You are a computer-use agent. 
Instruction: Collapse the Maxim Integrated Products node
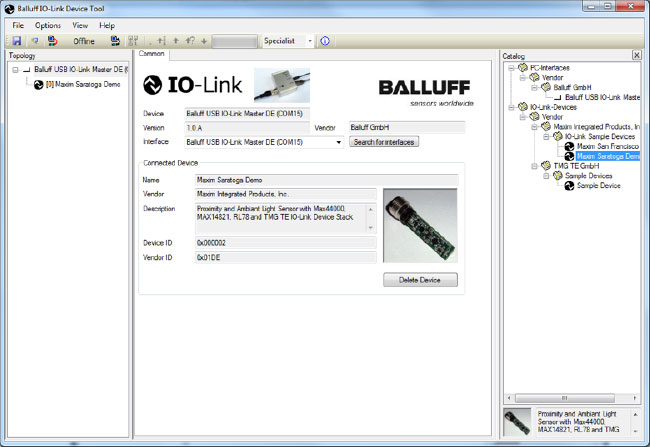click(x=534, y=127)
